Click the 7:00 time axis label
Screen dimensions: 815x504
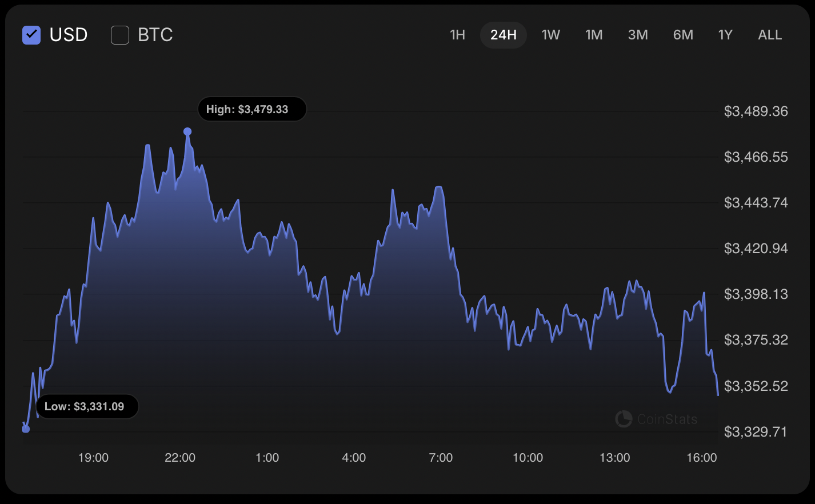pos(441,458)
